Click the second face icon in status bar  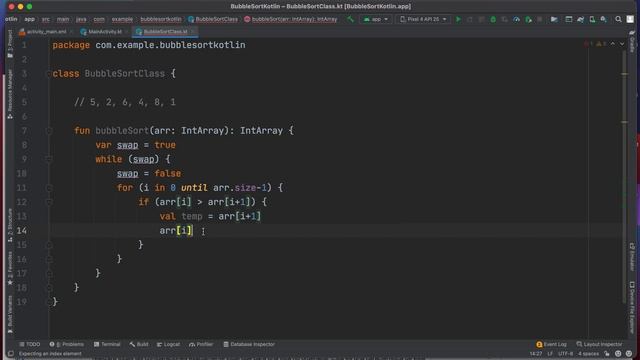(629, 354)
